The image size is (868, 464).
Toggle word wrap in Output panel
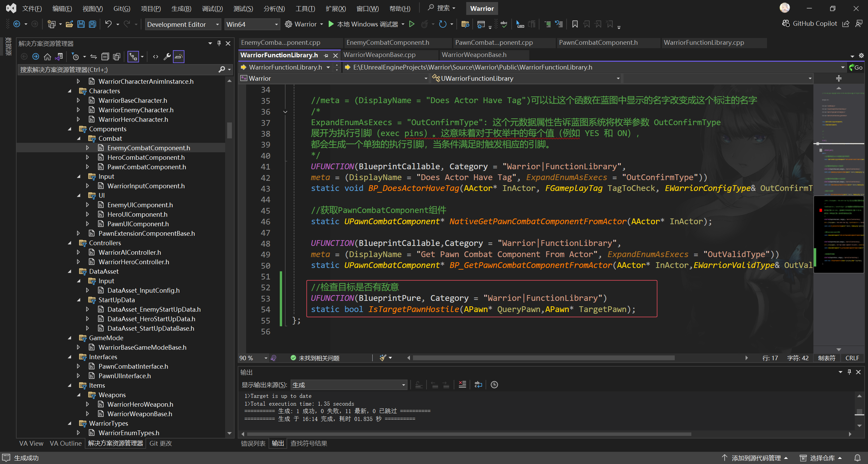coord(478,385)
